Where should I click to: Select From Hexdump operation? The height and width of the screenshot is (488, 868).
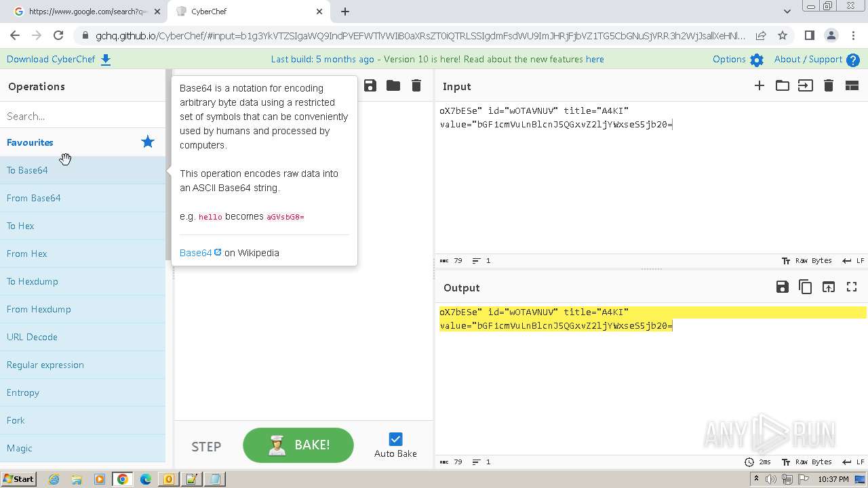[83, 309]
